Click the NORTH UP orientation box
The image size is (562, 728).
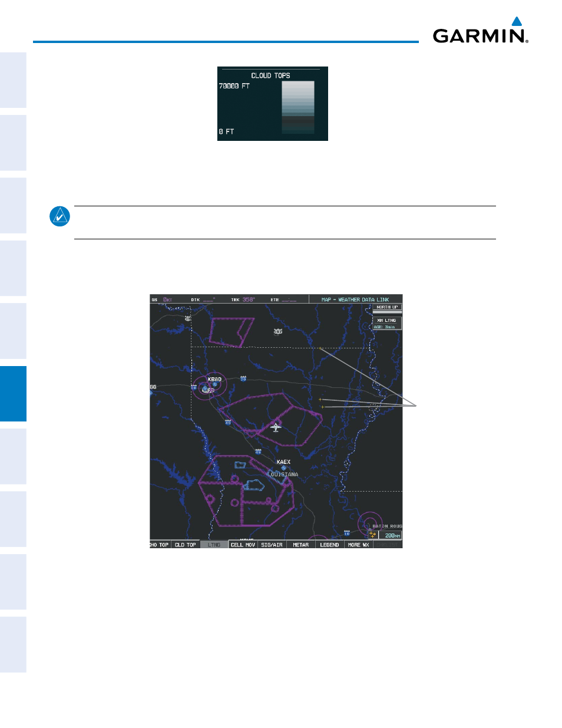click(387, 307)
